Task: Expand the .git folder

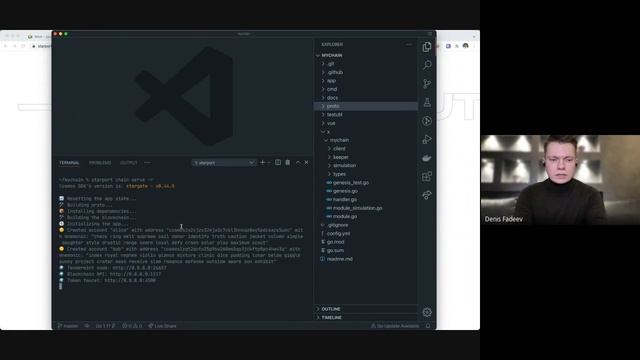Action: (366, 64)
